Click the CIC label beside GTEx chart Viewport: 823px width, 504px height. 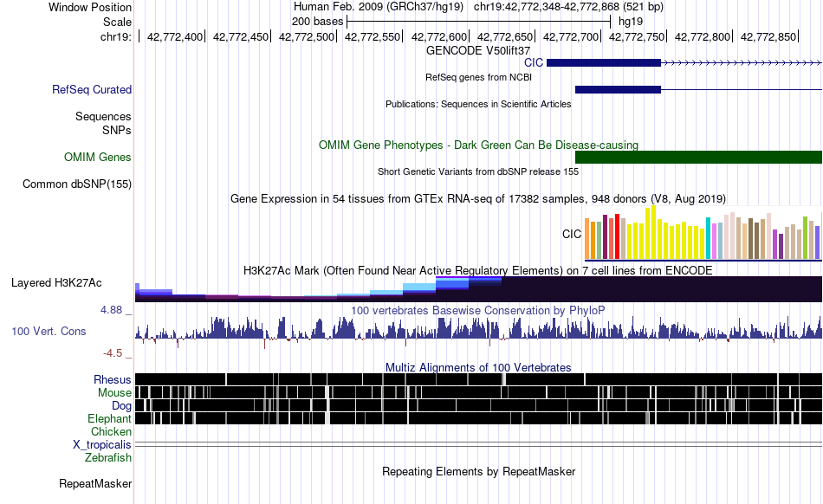(x=572, y=234)
